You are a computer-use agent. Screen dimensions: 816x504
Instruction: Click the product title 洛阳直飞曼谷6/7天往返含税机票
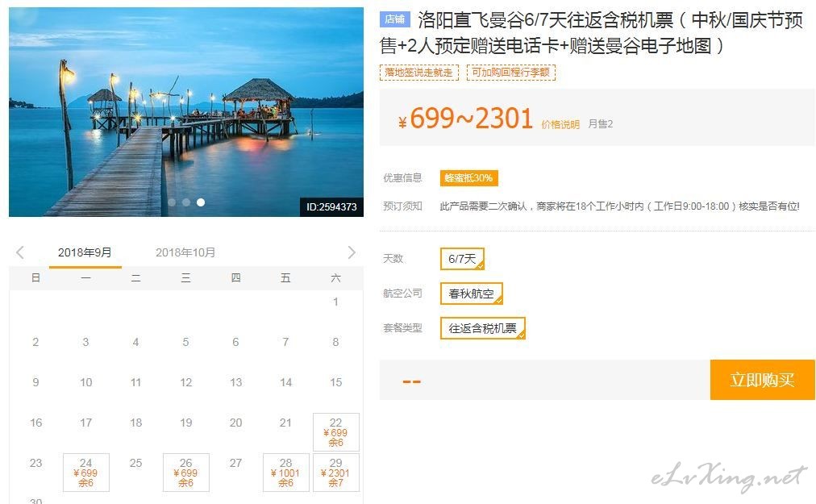coord(591,33)
